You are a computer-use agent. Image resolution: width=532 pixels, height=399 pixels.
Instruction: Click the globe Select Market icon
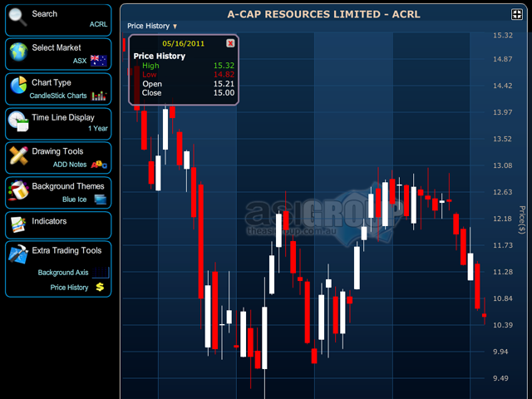tap(18, 52)
